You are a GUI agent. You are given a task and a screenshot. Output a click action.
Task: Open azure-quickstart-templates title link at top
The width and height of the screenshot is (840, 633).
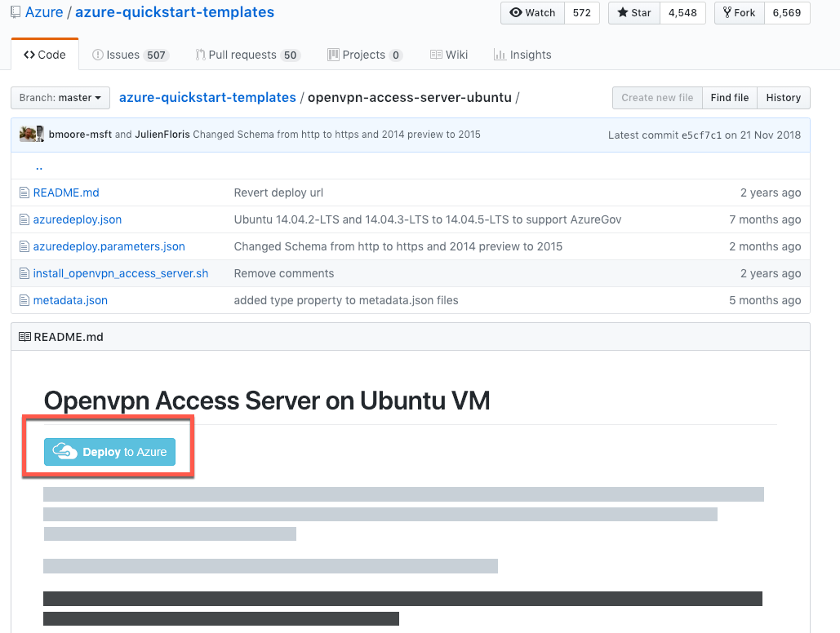[175, 12]
